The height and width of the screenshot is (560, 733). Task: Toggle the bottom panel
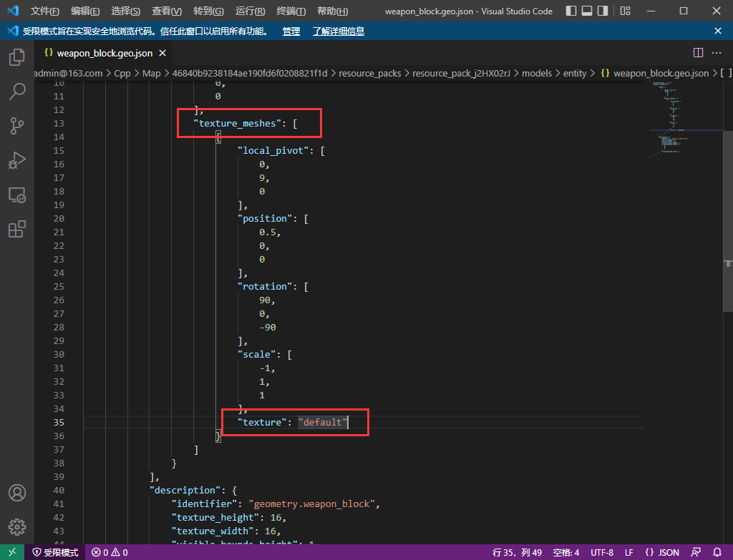[587, 11]
